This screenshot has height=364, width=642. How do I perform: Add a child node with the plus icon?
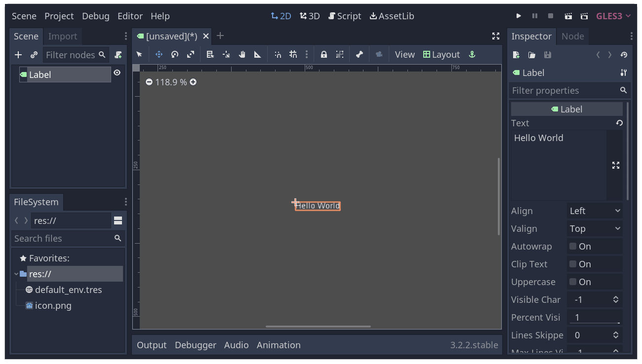tap(18, 54)
